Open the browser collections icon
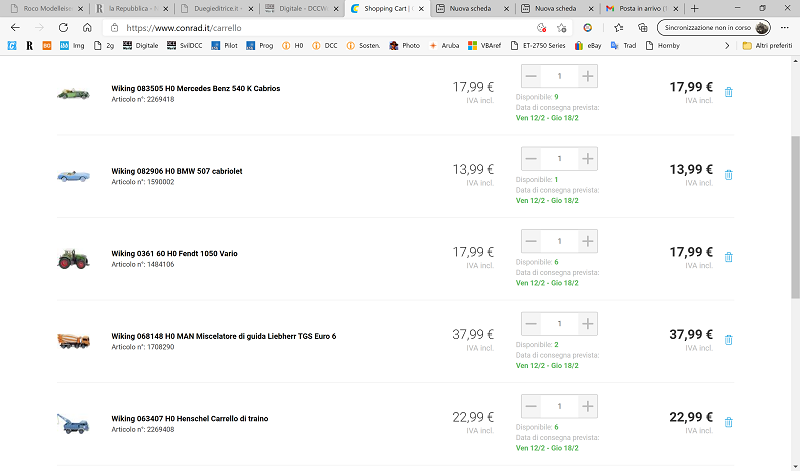The image size is (800, 471). [x=643, y=28]
